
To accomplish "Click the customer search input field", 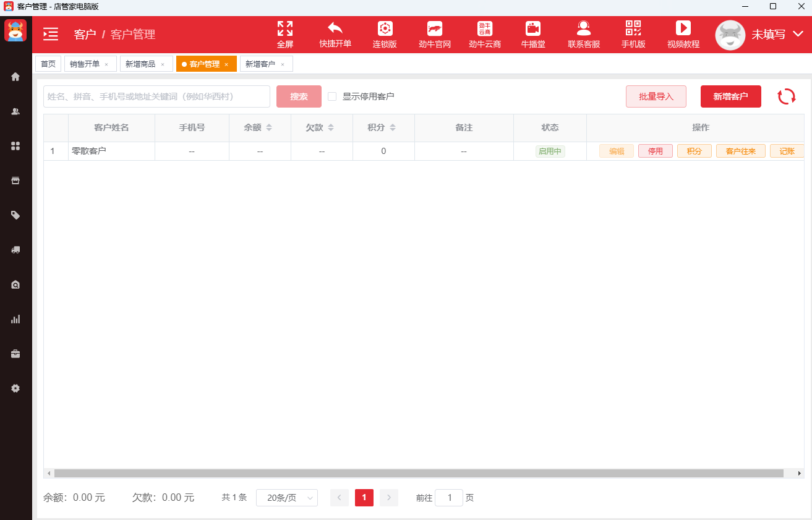I will click(x=156, y=96).
